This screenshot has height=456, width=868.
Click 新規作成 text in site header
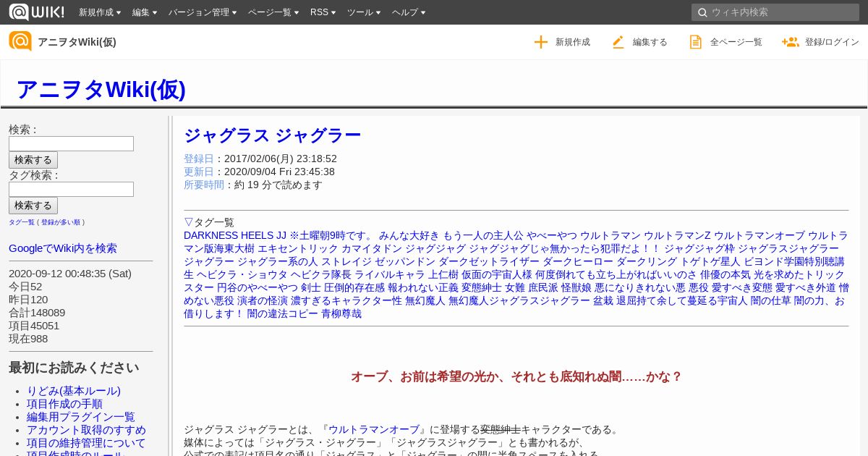(573, 42)
